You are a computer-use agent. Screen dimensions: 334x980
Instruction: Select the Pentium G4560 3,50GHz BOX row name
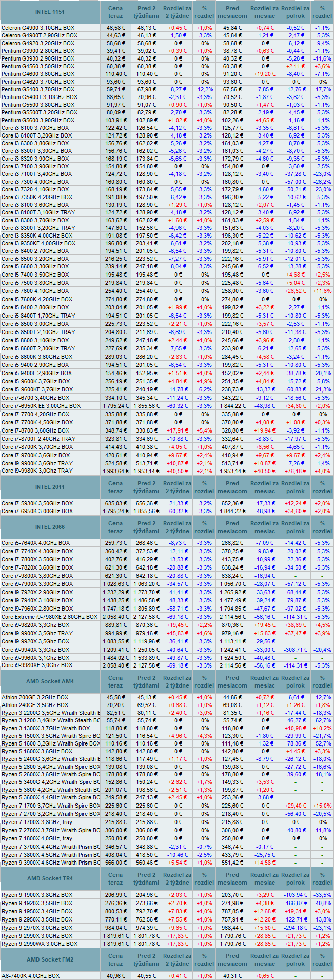point(38,66)
